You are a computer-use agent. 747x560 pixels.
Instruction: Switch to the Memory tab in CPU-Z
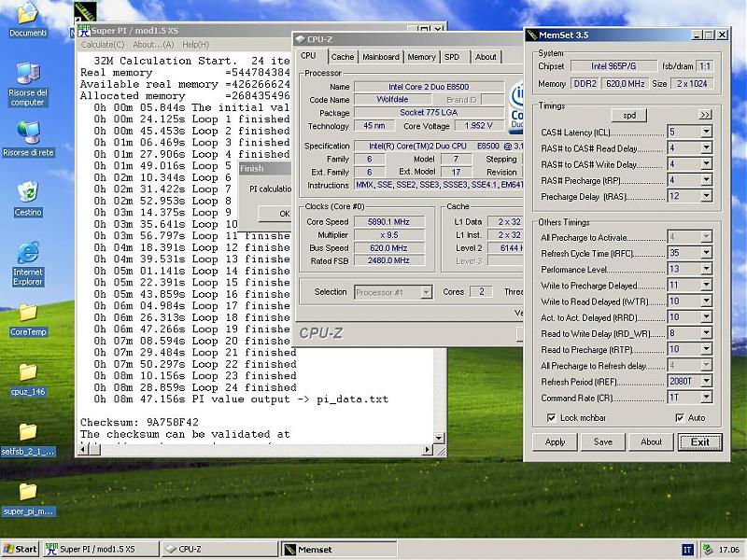pos(421,57)
